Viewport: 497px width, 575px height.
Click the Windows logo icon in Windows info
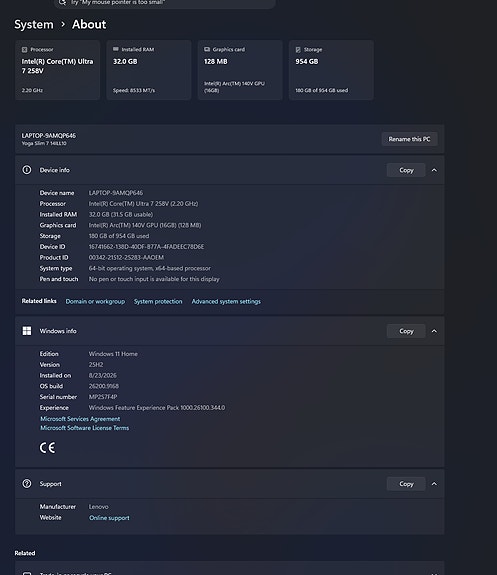tap(27, 331)
